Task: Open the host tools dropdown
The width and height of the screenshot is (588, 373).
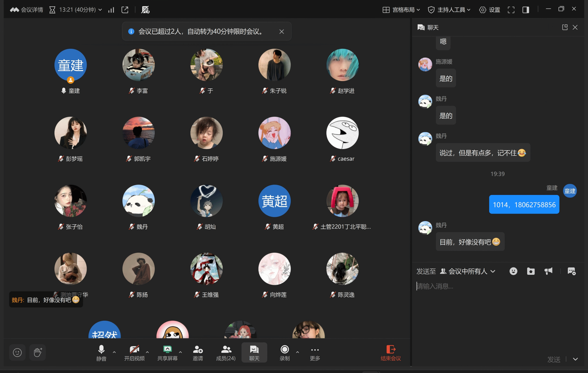Action: click(449, 10)
